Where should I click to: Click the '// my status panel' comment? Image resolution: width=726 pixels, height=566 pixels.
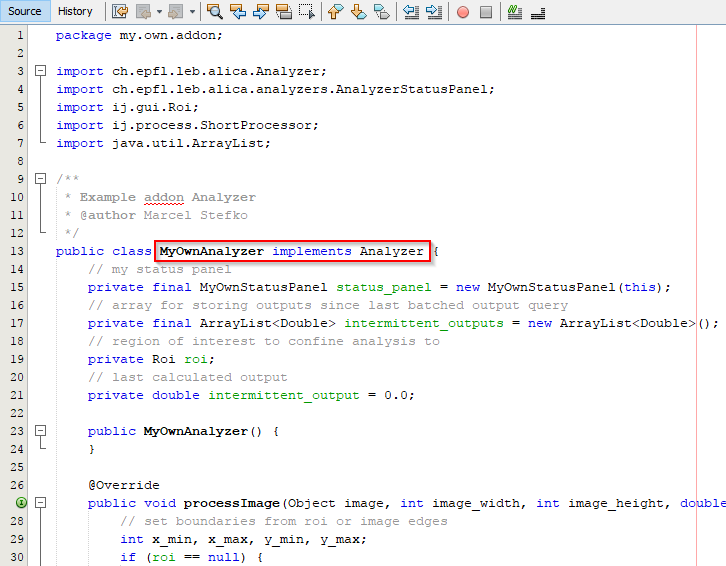[x=159, y=270]
